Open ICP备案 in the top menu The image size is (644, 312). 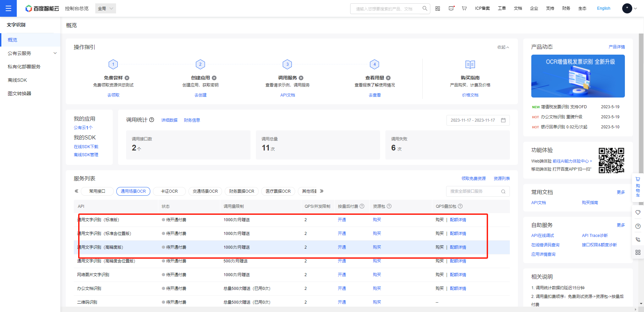[x=482, y=8]
